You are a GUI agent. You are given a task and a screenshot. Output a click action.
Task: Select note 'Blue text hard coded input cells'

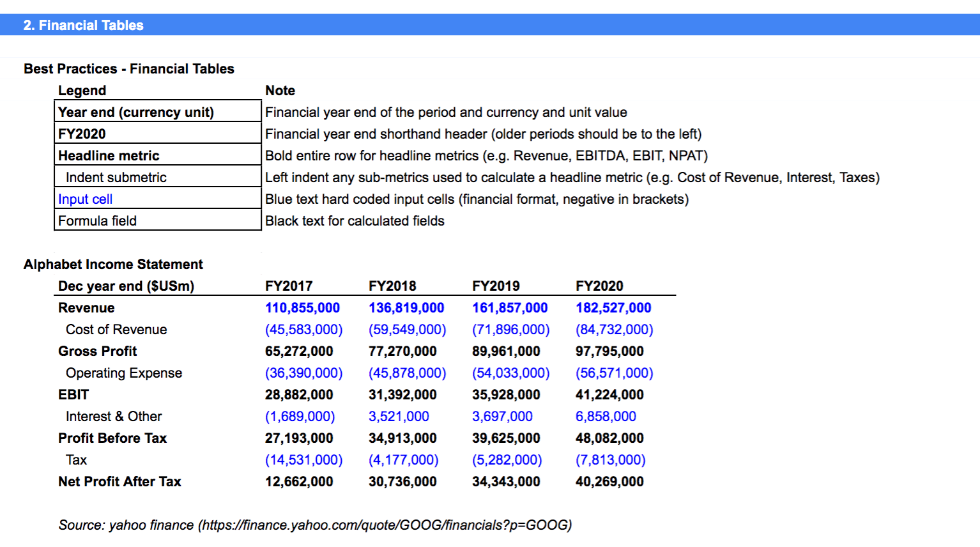[x=477, y=199]
